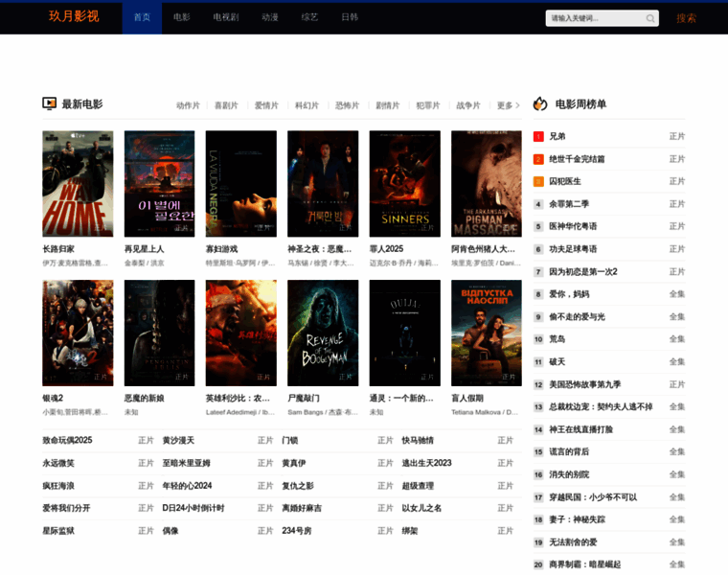Open 黄沙漫天 list entry
728x575 pixels.
point(178,440)
